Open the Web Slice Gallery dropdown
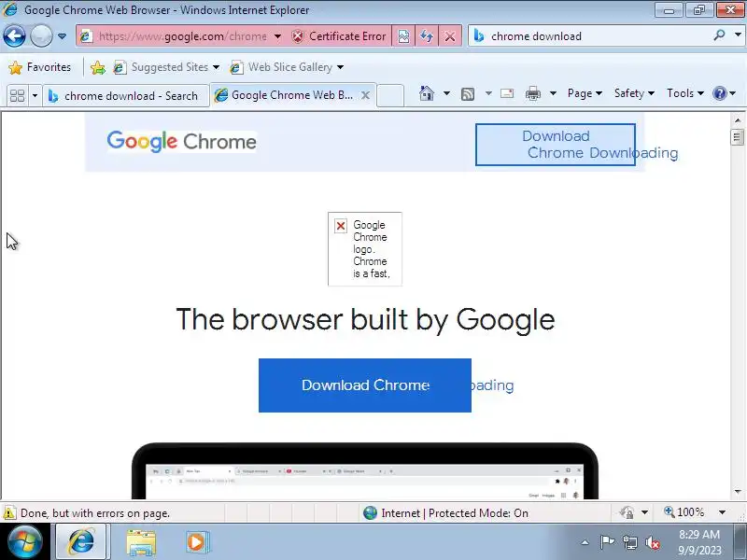 click(x=287, y=67)
